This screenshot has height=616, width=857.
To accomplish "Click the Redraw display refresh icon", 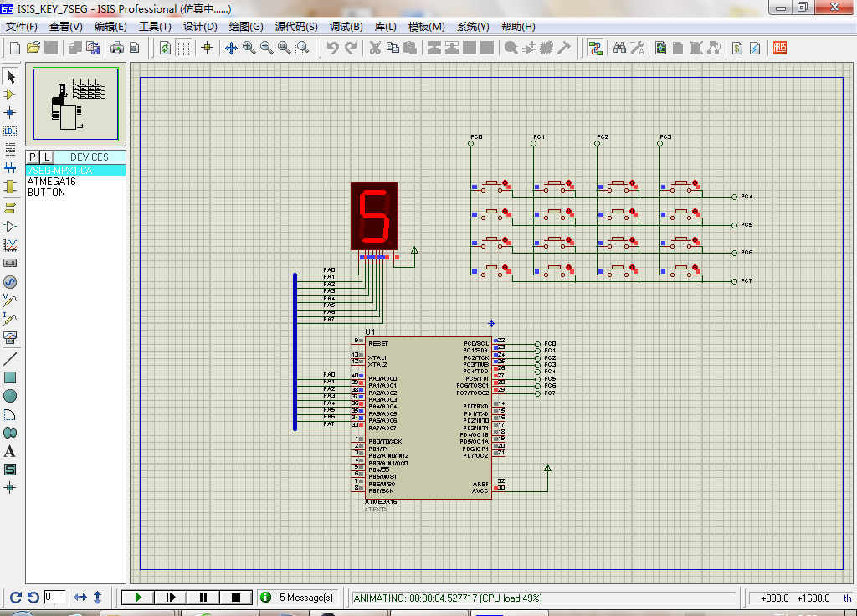I will pyautogui.click(x=165, y=48).
